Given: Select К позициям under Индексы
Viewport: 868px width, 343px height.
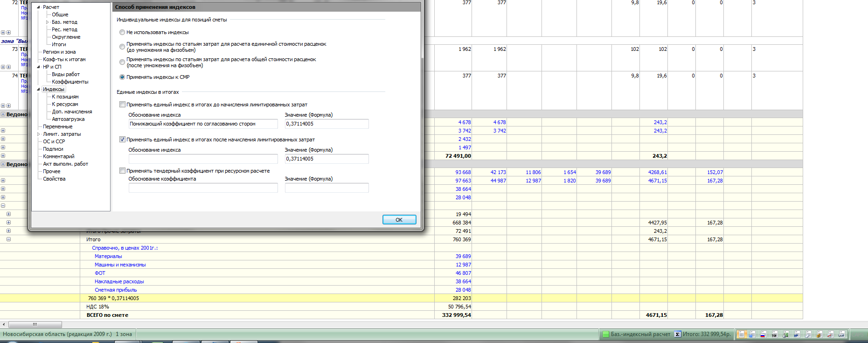Looking at the screenshot, I should pos(65,97).
